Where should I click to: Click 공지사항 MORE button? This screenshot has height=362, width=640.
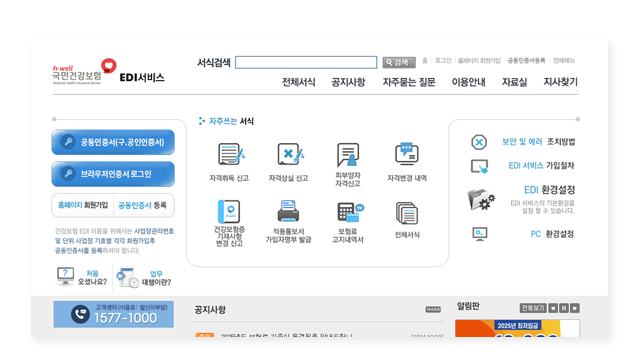click(x=433, y=309)
